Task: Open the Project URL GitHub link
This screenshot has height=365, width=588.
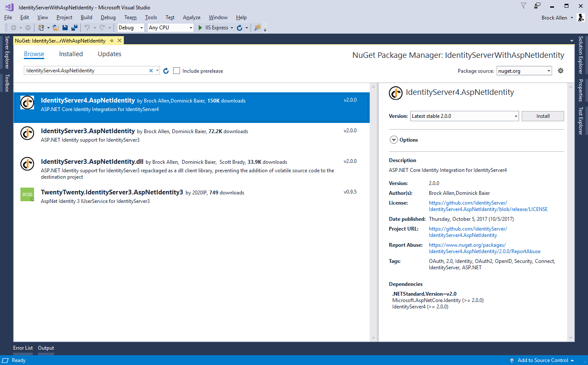Action: (x=468, y=232)
